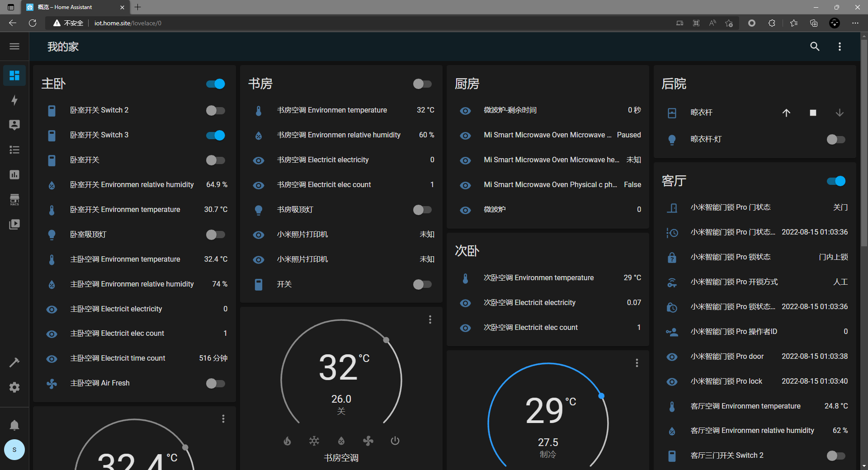Open the HACS store sidebar icon
Image resolution: width=868 pixels, height=470 pixels.
coord(14,199)
